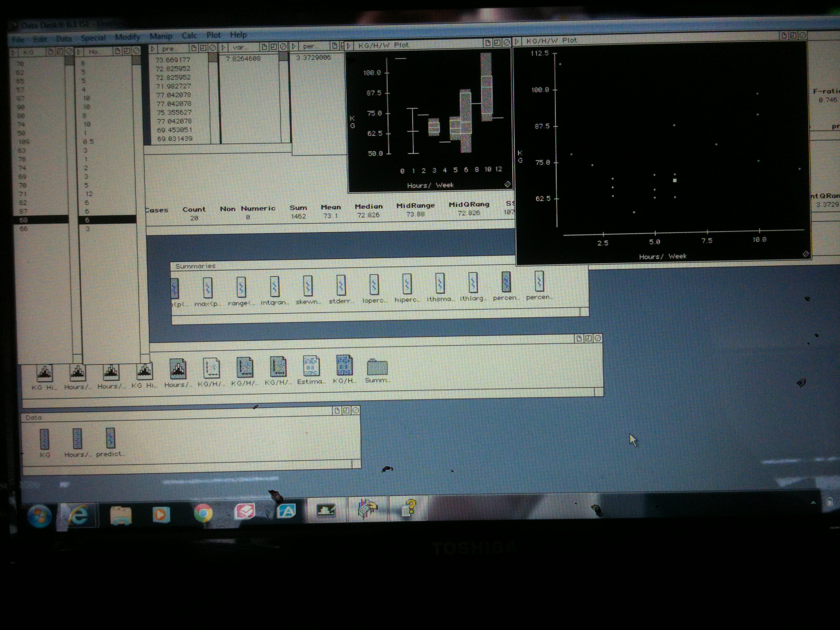The height and width of the screenshot is (630, 840).
Task: Select the KG variable icon in Data
Action: (44, 439)
